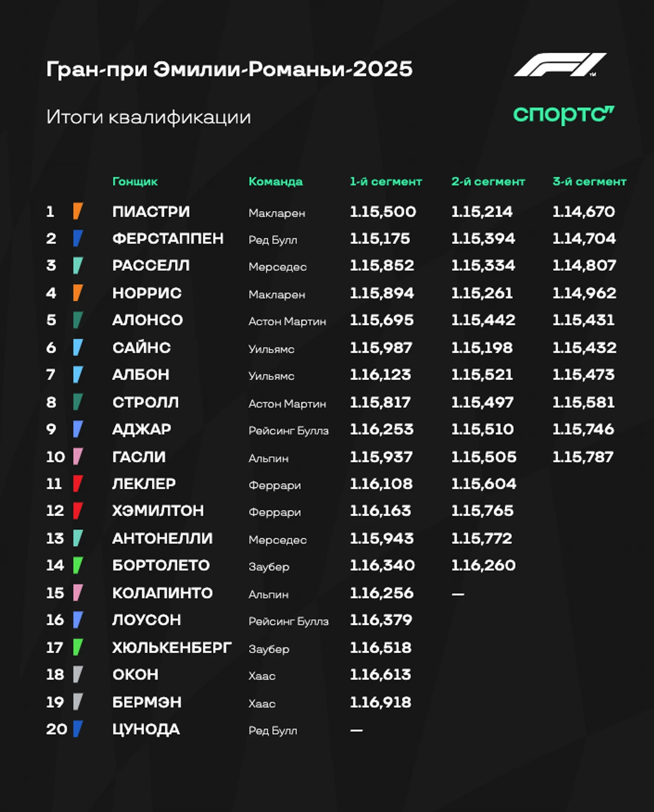Click the green Sauber marker beside Бортолето
The height and width of the screenshot is (812, 654).
78,565
